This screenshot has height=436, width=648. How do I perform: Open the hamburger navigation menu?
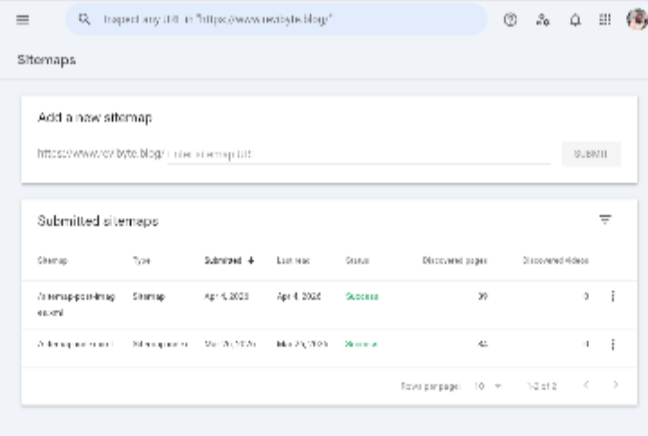(23, 19)
